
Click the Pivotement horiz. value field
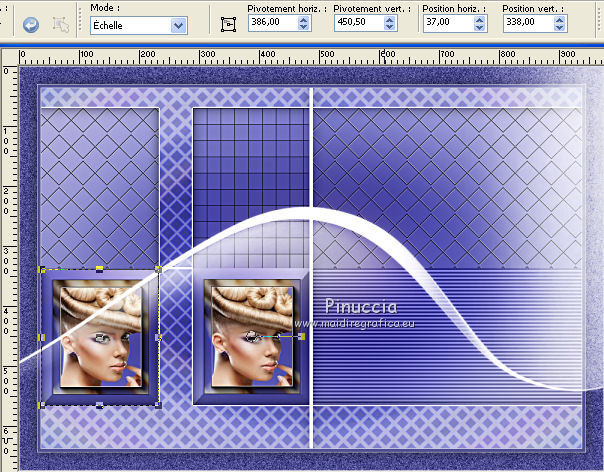click(x=273, y=22)
